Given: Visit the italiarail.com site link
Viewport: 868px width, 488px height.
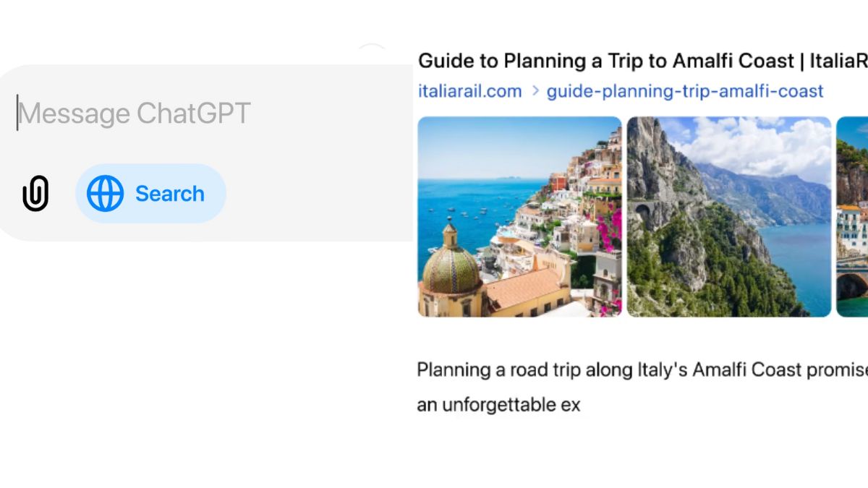Looking at the screenshot, I should (469, 91).
